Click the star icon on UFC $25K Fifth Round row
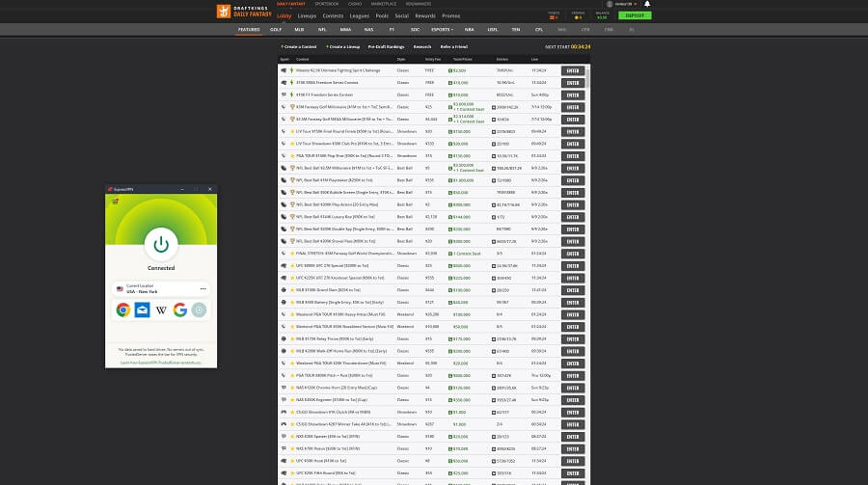The image size is (868, 485). click(292, 473)
